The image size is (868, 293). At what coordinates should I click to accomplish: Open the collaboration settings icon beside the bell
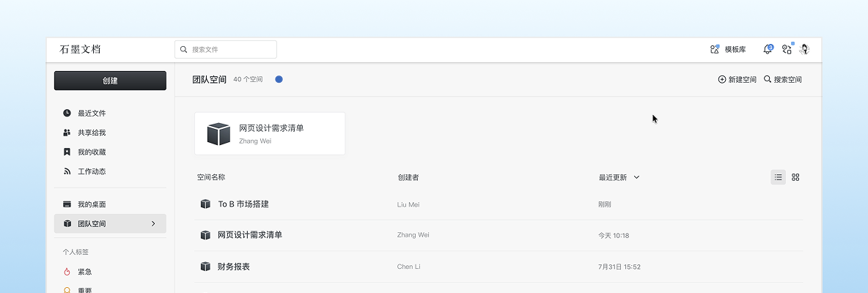tap(787, 49)
